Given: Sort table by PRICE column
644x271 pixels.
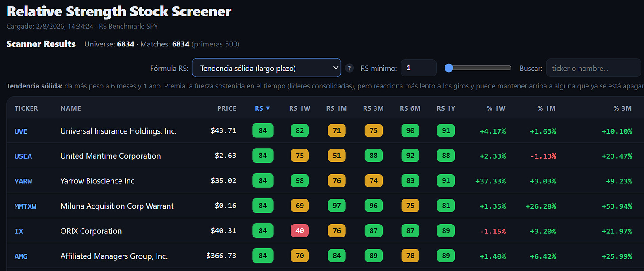Looking at the screenshot, I should 227,108.
